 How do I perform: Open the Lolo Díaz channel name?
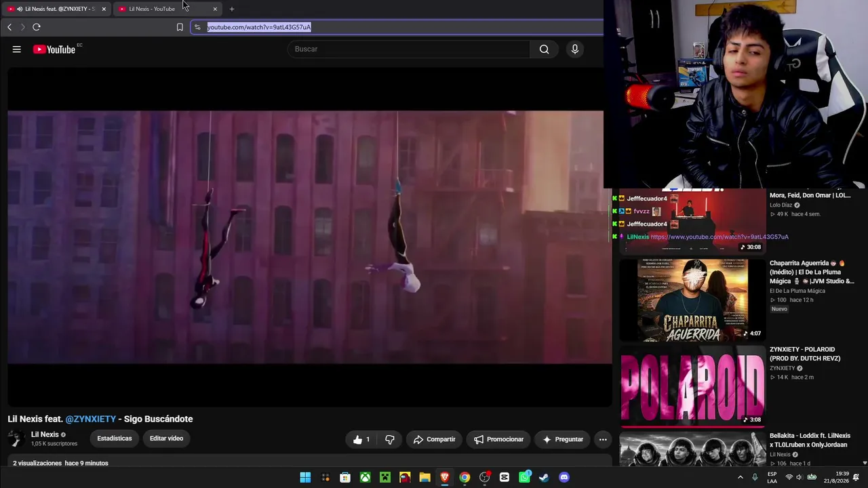[781, 205]
